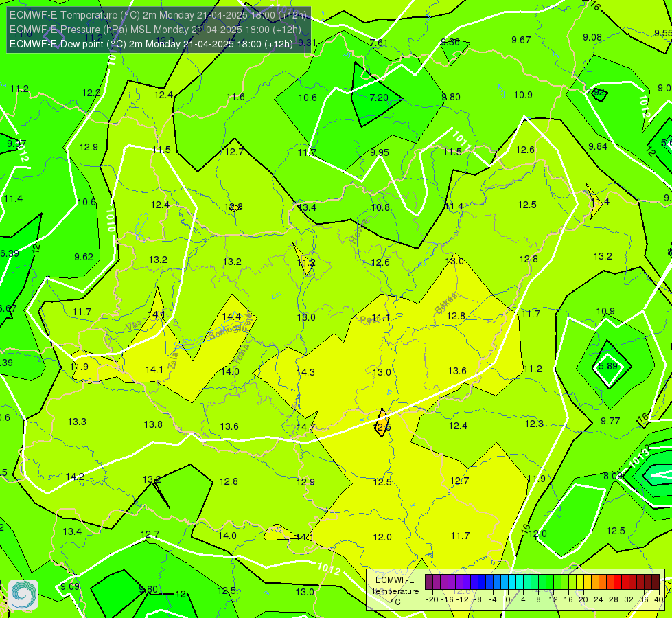The height and width of the screenshot is (618, 672).
Task: Click the legend tick label 24
Action: point(599,599)
